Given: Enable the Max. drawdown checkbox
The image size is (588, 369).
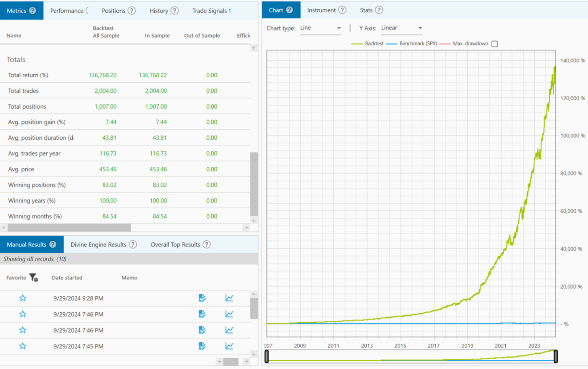Looking at the screenshot, I should tap(495, 44).
